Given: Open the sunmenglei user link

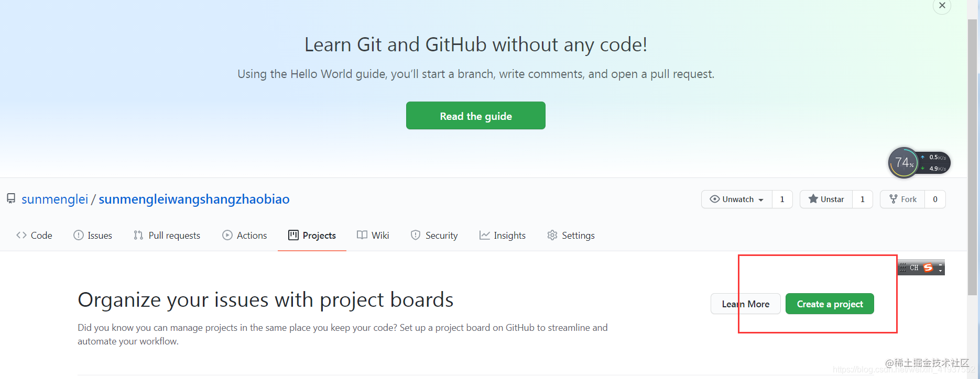Looking at the screenshot, I should pos(55,199).
